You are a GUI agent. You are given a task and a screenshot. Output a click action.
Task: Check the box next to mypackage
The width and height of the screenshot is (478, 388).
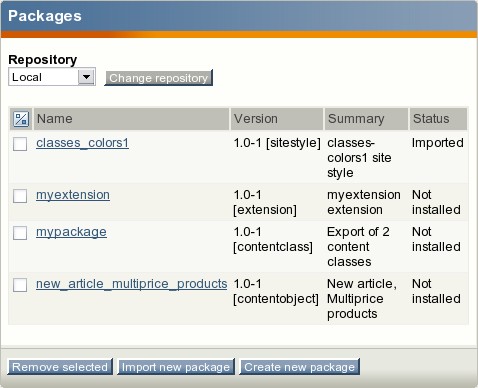[x=20, y=233]
